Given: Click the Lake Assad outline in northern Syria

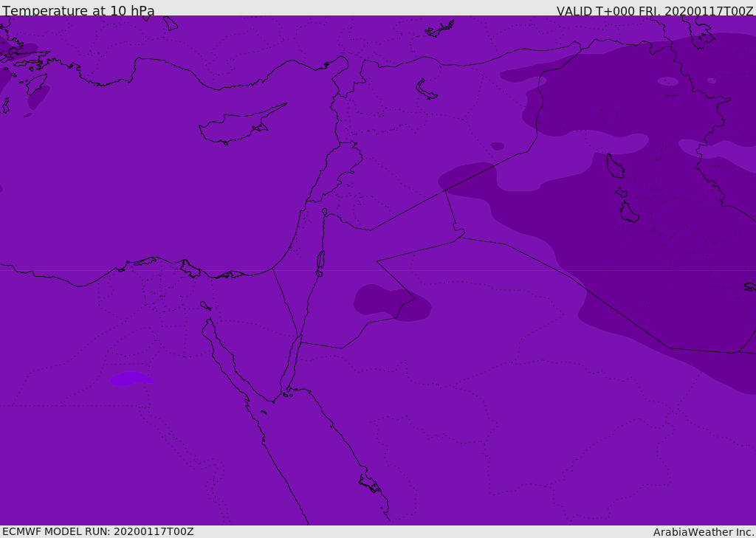Looking at the screenshot, I should (x=426, y=90).
